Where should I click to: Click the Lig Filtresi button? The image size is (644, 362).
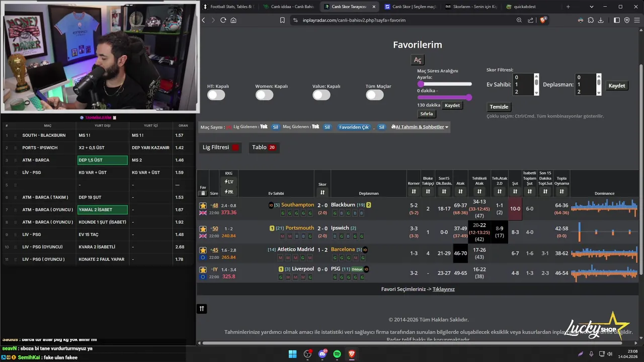(x=220, y=147)
